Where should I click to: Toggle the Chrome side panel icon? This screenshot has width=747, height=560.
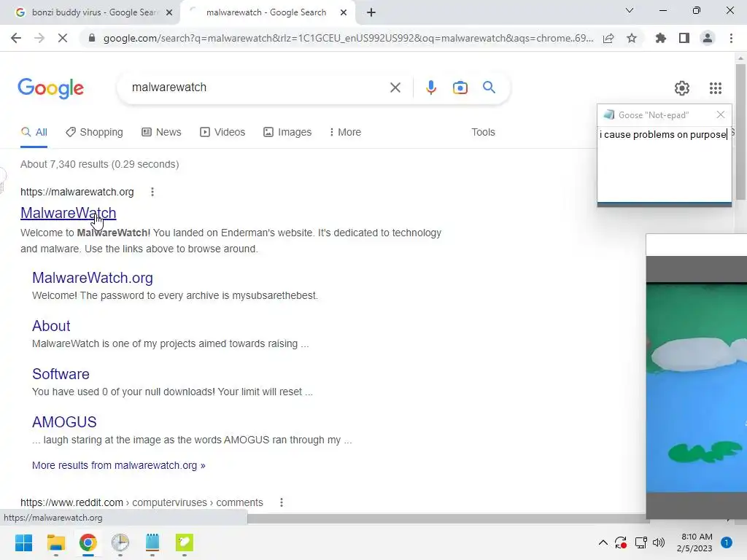click(x=684, y=38)
